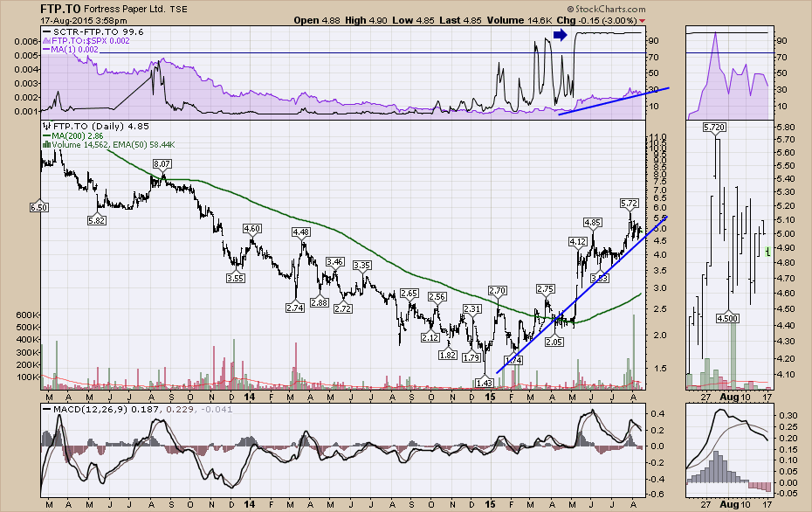Click the purple MA(1) 0.002 legend
The height and width of the screenshot is (512, 812).
click(73, 51)
